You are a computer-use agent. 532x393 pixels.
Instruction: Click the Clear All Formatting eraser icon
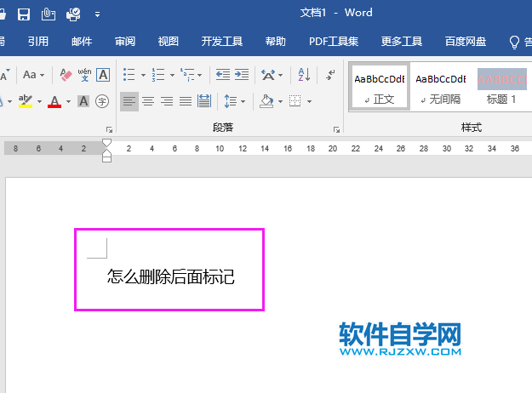[64, 75]
